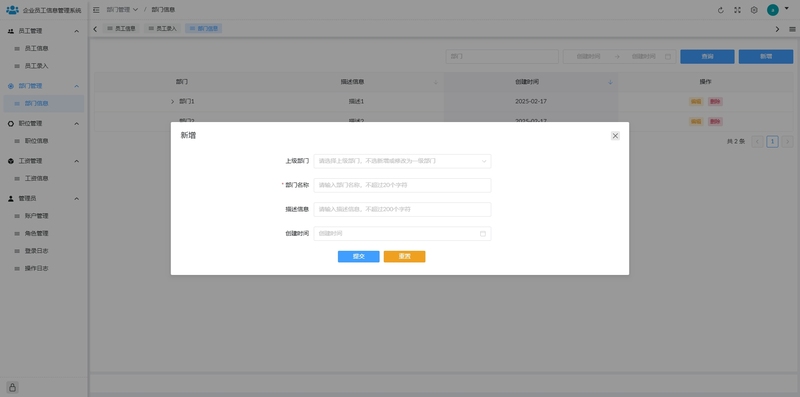The image size is (800, 397).
Task: Open settings via the gear icon
Action: tap(754, 10)
